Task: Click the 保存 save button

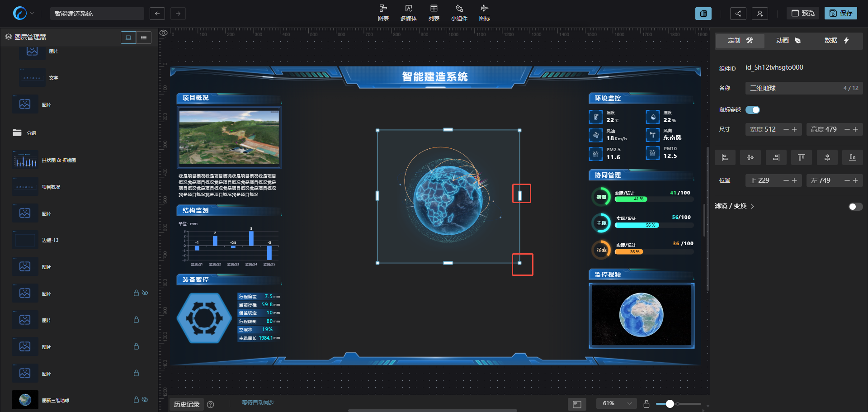Action: pos(840,14)
